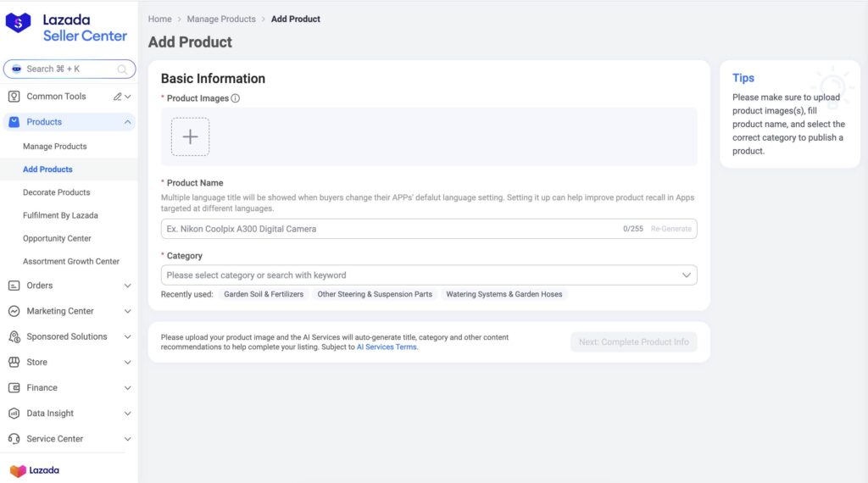Screen dimensions: 868x483
Task: Expand the Marketing Center chevron
Action: (128, 311)
